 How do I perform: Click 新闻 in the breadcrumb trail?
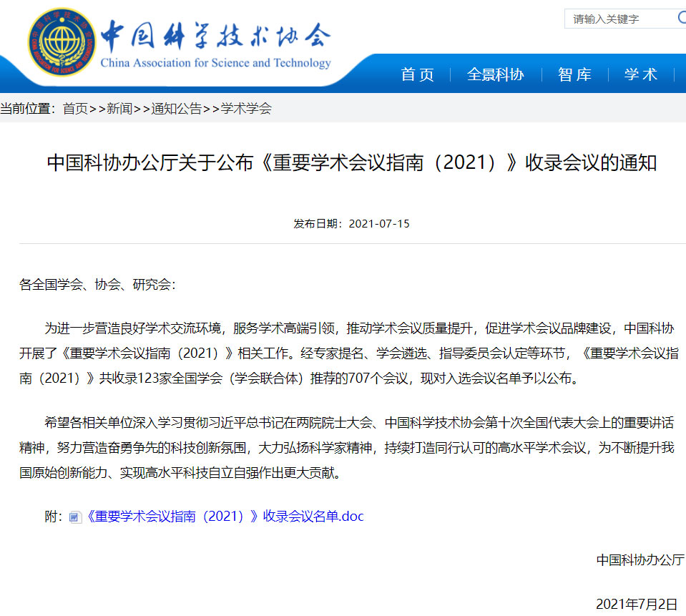click(119, 109)
